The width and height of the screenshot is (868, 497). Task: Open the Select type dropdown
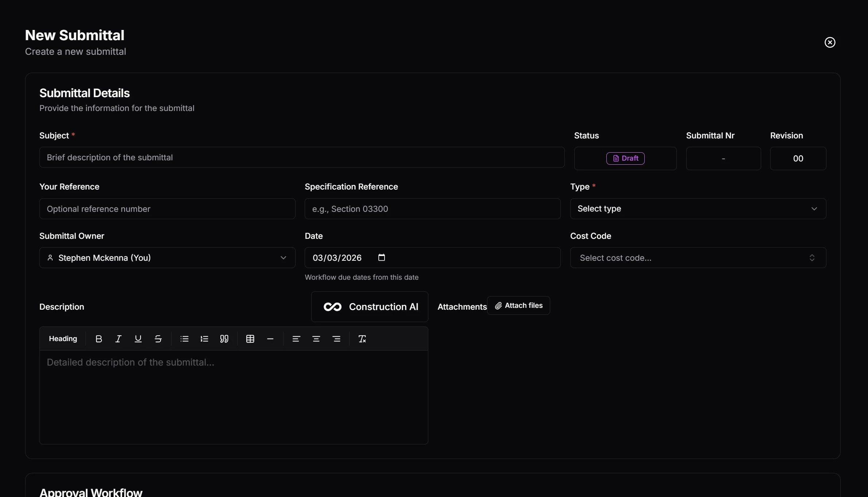tap(698, 209)
